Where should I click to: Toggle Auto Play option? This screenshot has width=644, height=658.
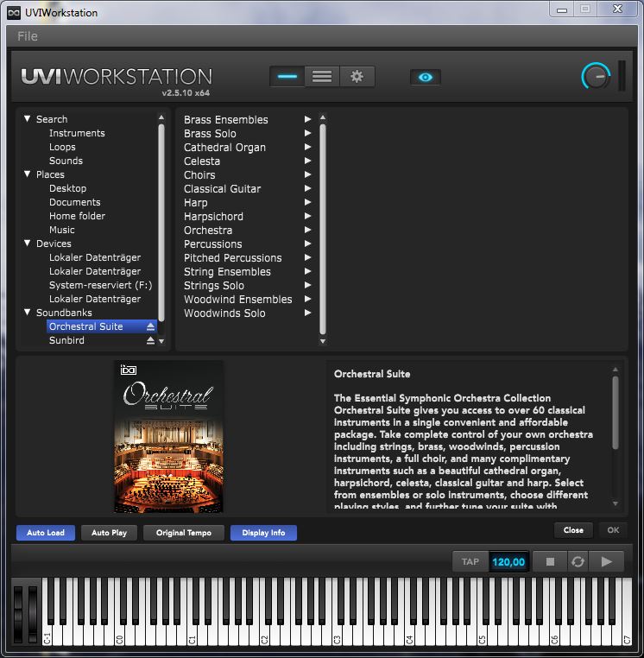pyautogui.click(x=109, y=533)
